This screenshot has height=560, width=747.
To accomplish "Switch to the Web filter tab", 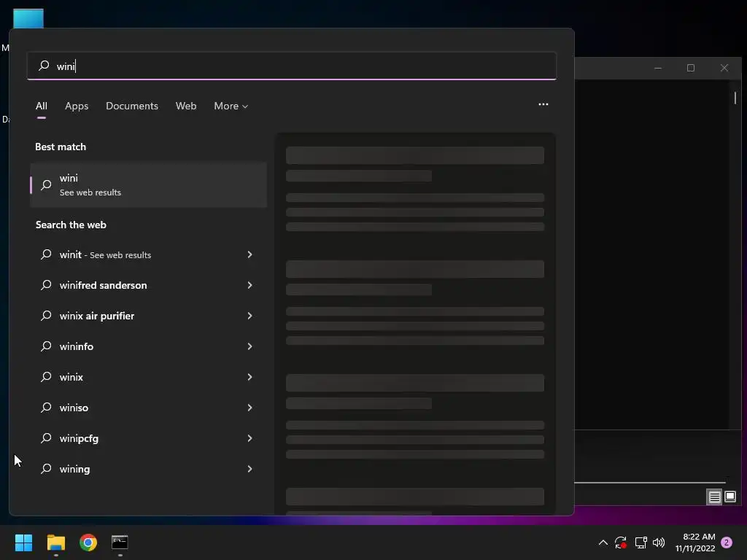I will 186,106.
